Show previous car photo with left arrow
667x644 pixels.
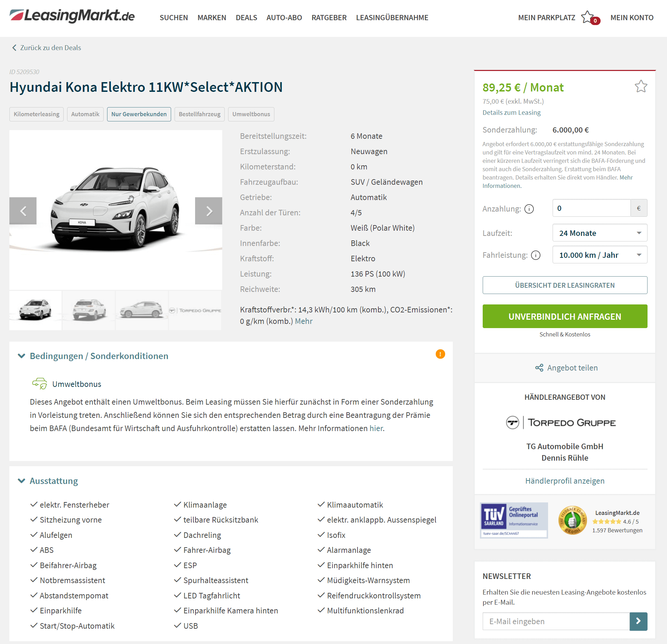click(x=23, y=211)
